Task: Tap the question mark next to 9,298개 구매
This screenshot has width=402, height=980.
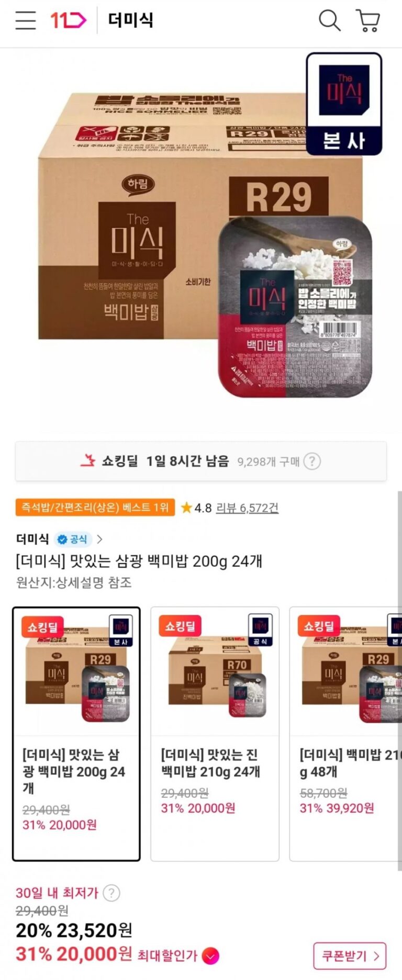Action: point(312,461)
